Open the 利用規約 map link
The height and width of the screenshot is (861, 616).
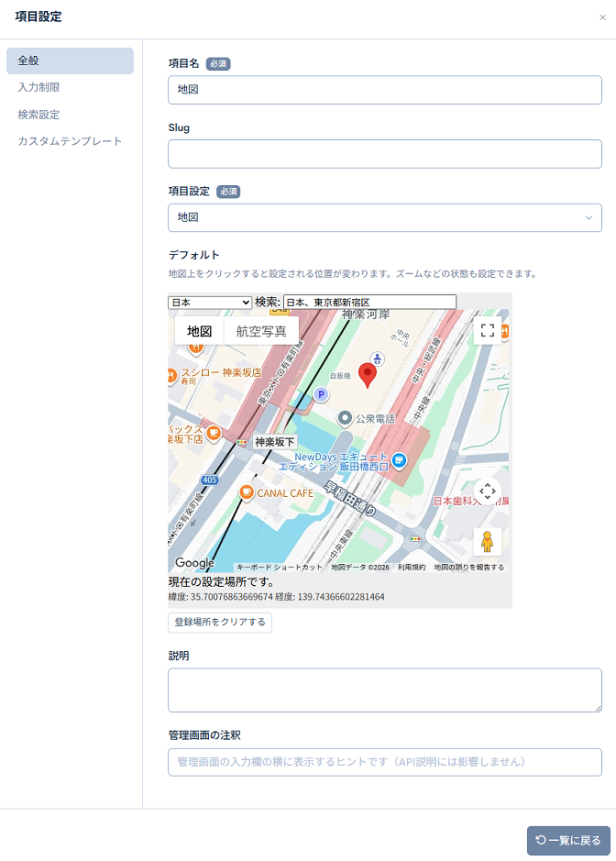(412, 568)
